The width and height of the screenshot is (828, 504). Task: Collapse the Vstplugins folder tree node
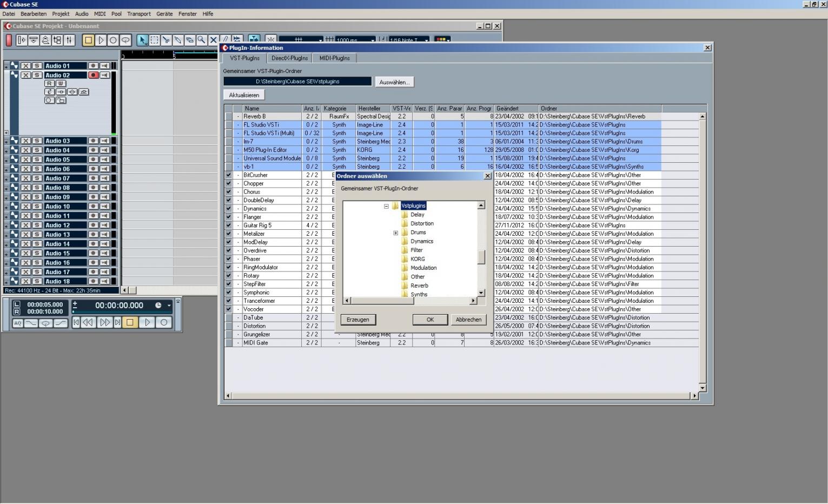(x=386, y=206)
